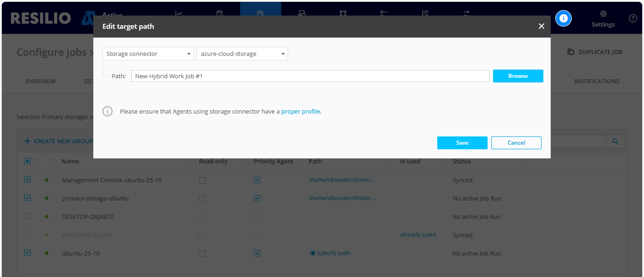Image resolution: width=644 pixels, height=277 pixels.
Task: Expand the Storage connector dropdown
Action: (x=148, y=54)
